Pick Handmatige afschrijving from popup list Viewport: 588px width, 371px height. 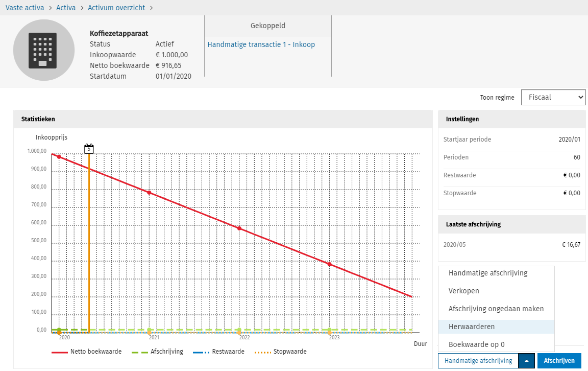[487, 273]
